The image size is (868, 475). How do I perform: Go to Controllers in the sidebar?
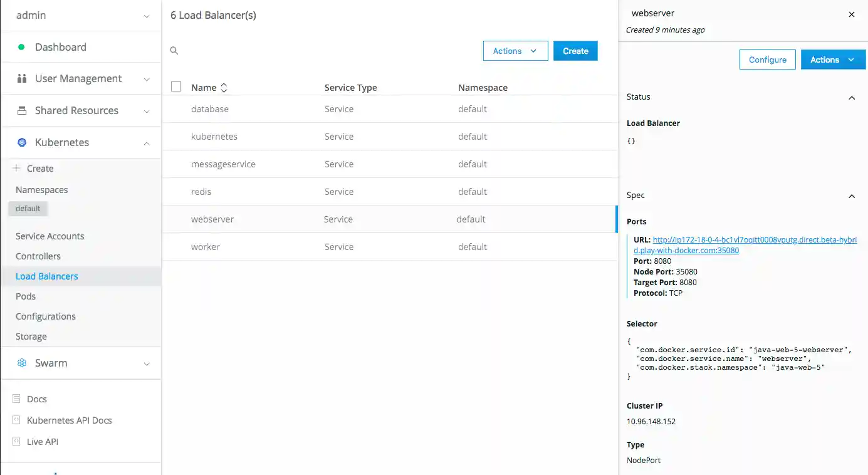[x=38, y=256]
